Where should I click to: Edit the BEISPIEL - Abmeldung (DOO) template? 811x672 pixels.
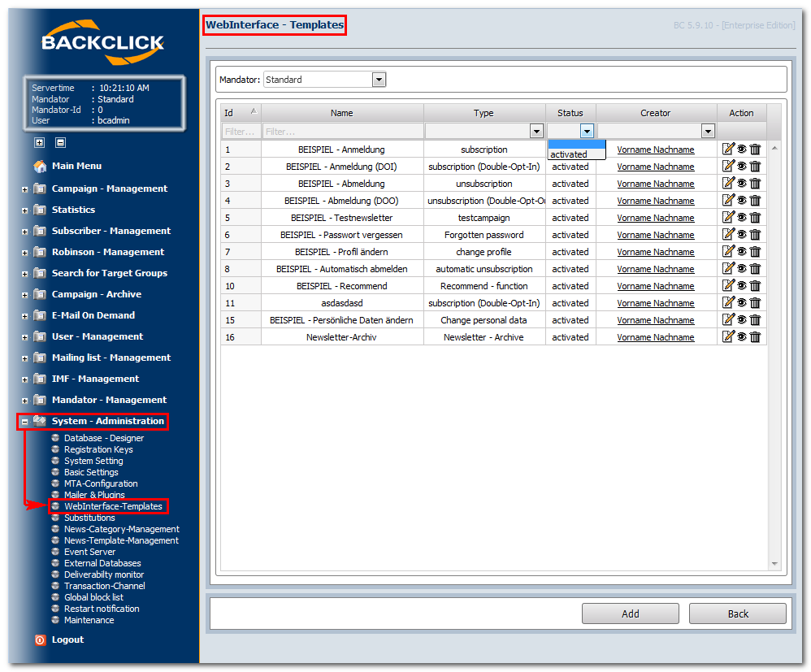point(728,200)
